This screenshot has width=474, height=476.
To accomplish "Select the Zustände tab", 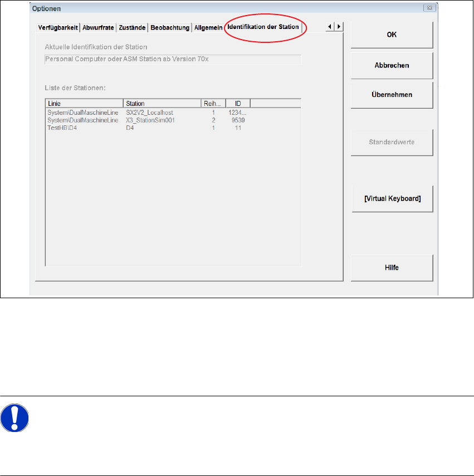I will pos(132,28).
